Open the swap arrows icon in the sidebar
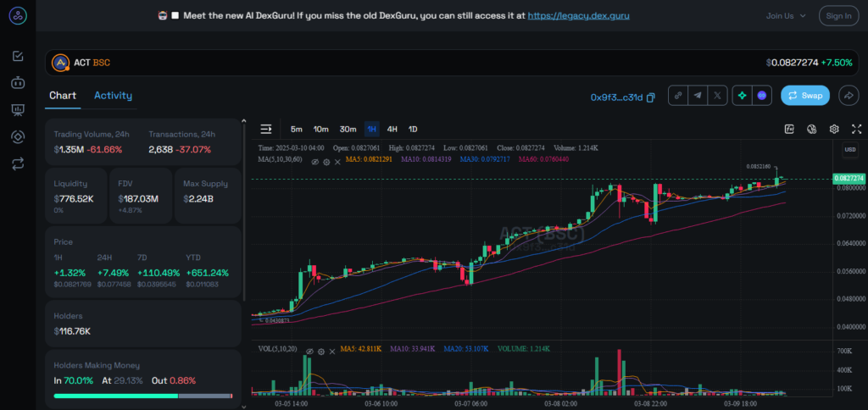Screen dimensions: 868x410 pyautogui.click(x=18, y=163)
